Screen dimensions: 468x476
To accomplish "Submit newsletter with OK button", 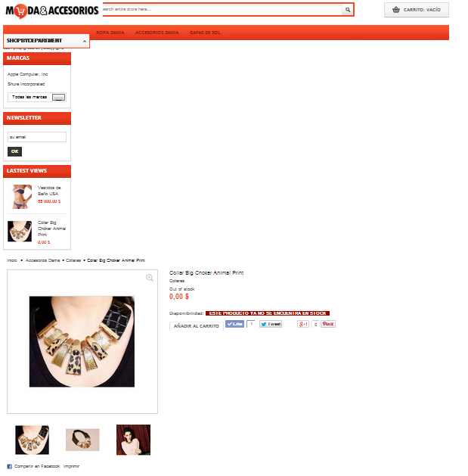I will pos(14,151).
